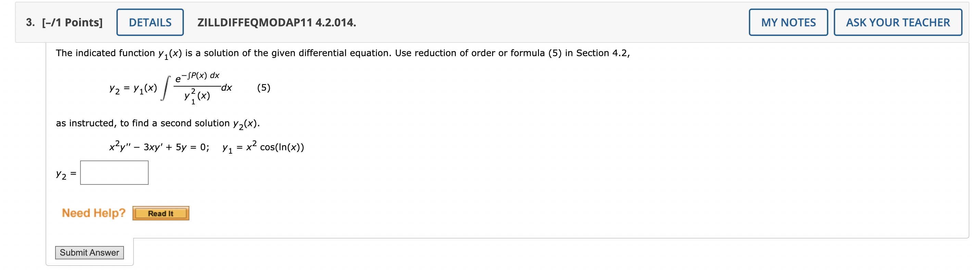Open the Read It study resource
Image resolution: width=980 pixels, height=270 pixels.
(161, 213)
